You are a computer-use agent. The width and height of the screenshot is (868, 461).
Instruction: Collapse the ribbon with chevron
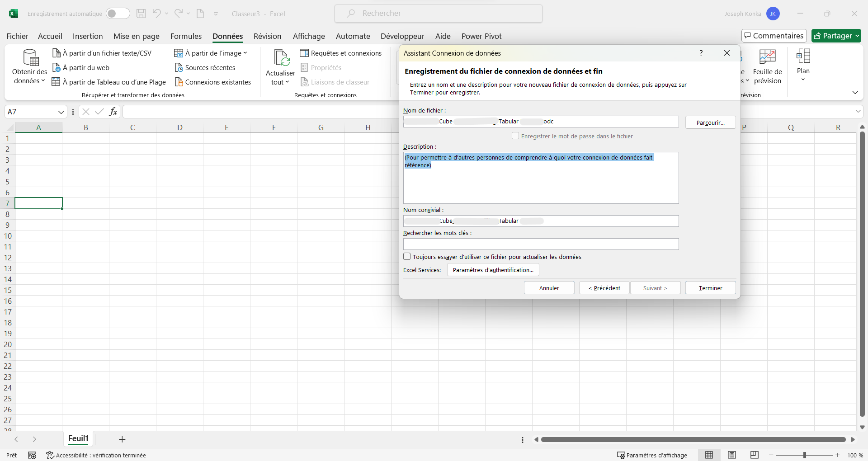pos(855,93)
